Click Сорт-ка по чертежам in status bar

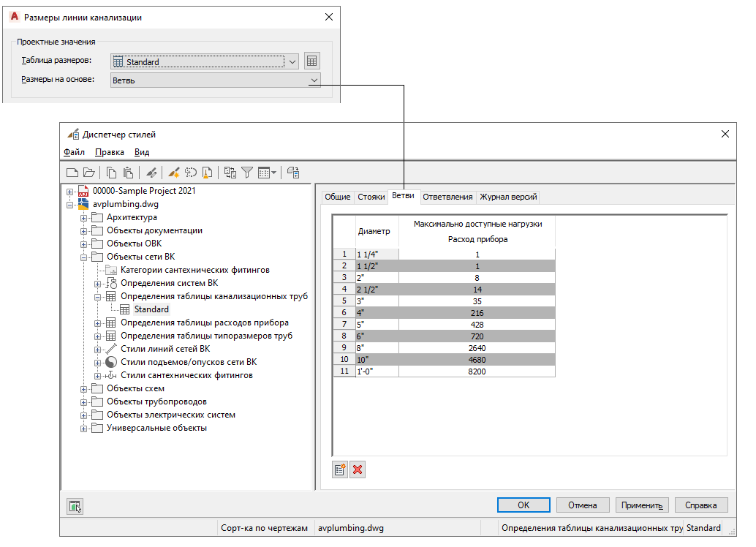264,528
